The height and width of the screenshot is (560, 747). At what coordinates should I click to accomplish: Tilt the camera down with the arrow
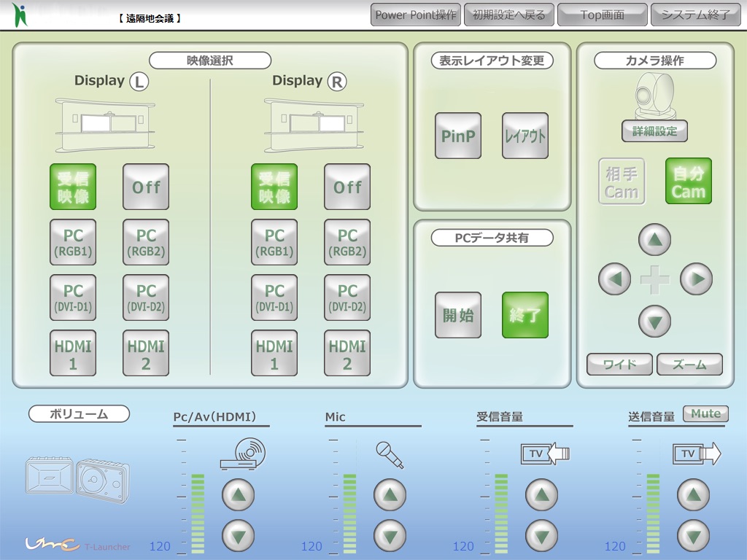point(654,319)
